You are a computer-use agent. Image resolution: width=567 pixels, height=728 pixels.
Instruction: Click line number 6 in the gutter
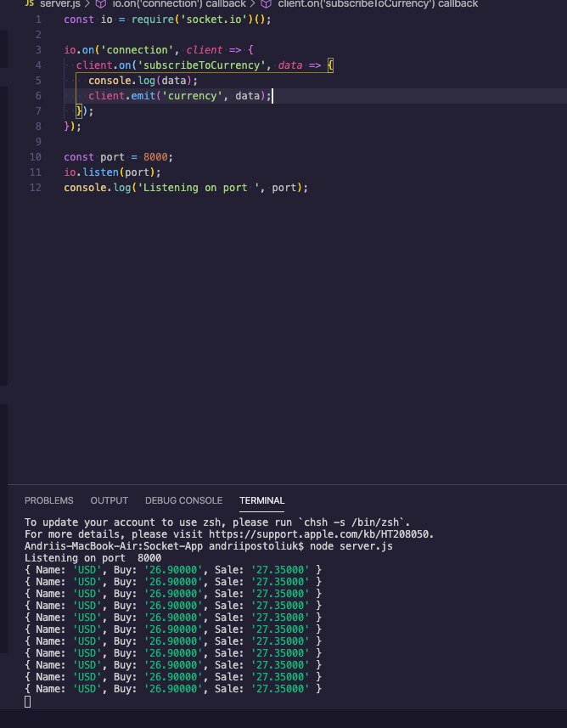pyautogui.click(x=38, y=96)
